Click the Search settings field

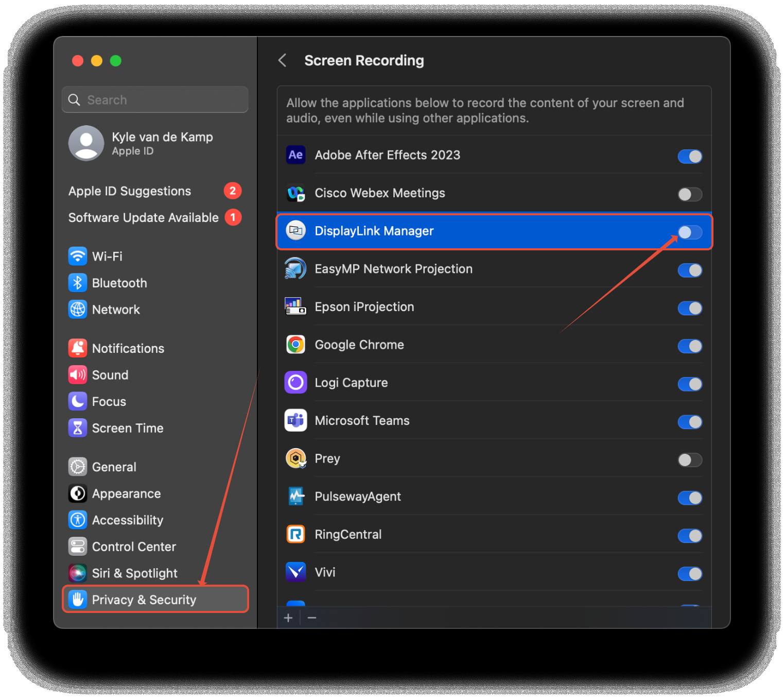(155, 99)
